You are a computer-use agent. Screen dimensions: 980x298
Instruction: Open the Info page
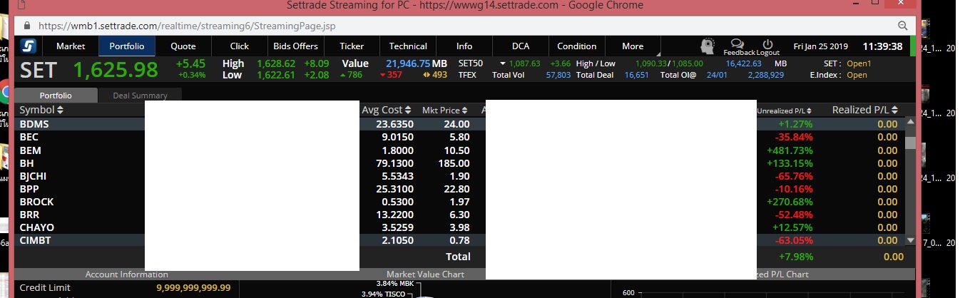464,46
